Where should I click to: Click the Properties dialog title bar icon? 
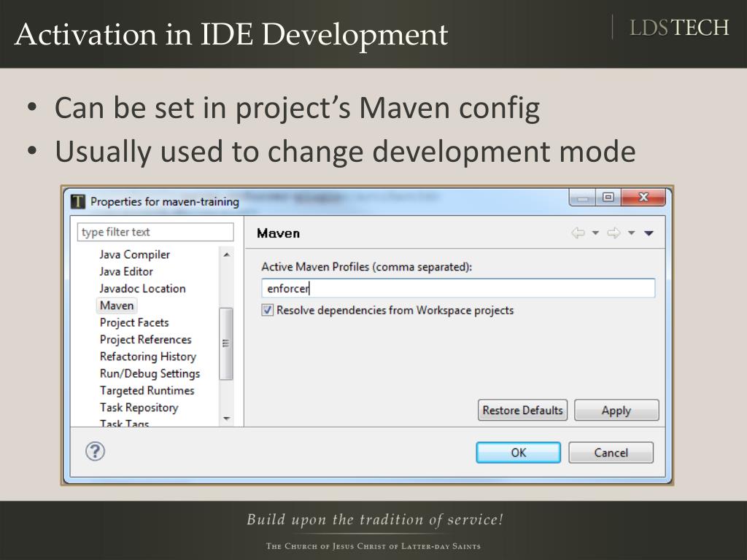click(x=77, y=201)
